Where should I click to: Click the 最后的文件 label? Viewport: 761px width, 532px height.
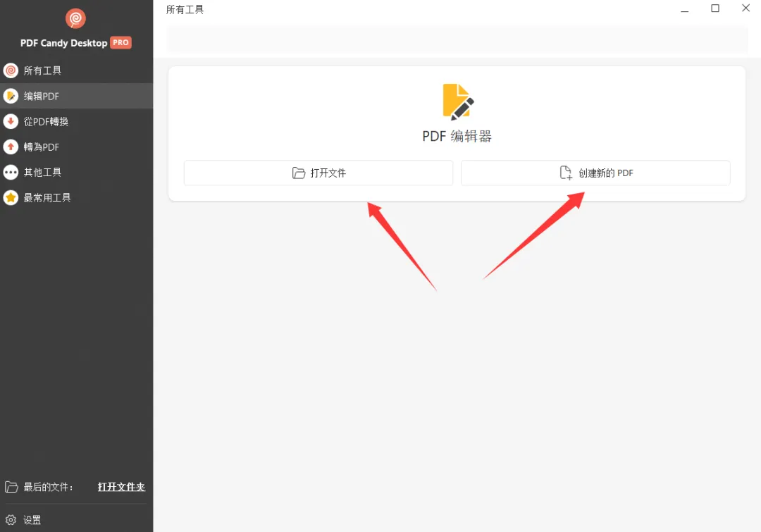[48, 487]
